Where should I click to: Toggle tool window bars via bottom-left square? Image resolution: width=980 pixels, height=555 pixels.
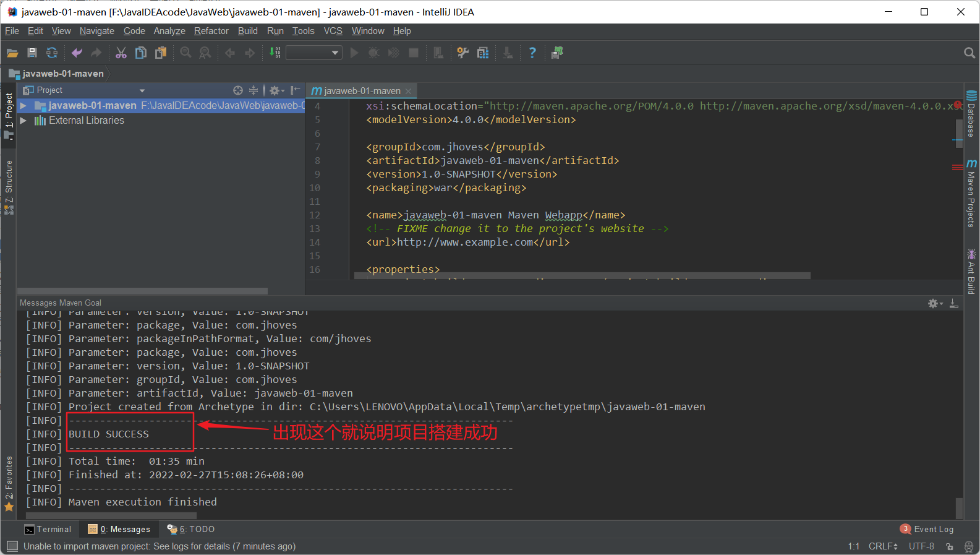point(12,546)
